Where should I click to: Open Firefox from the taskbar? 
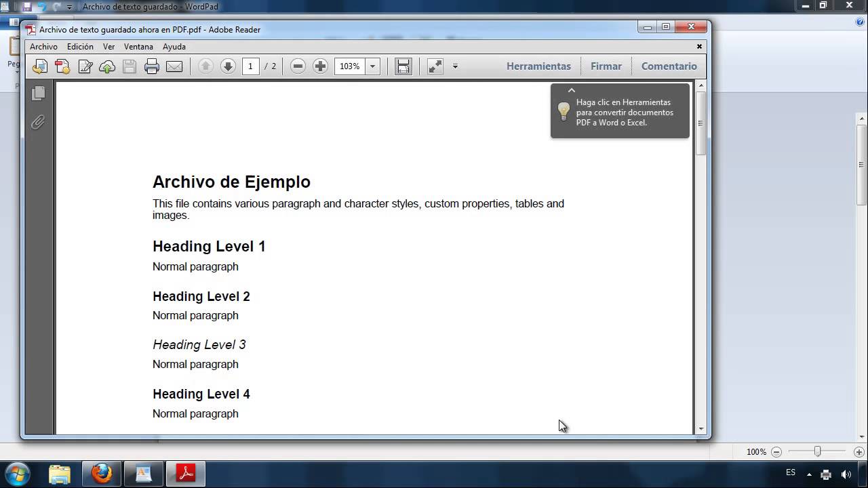[x=102, y=473]
